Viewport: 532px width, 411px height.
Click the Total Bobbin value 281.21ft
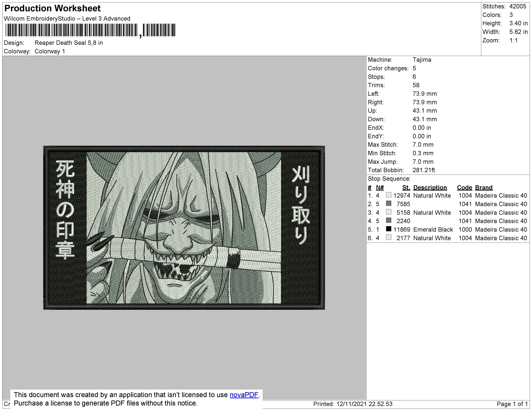click(x=424, y=170)
